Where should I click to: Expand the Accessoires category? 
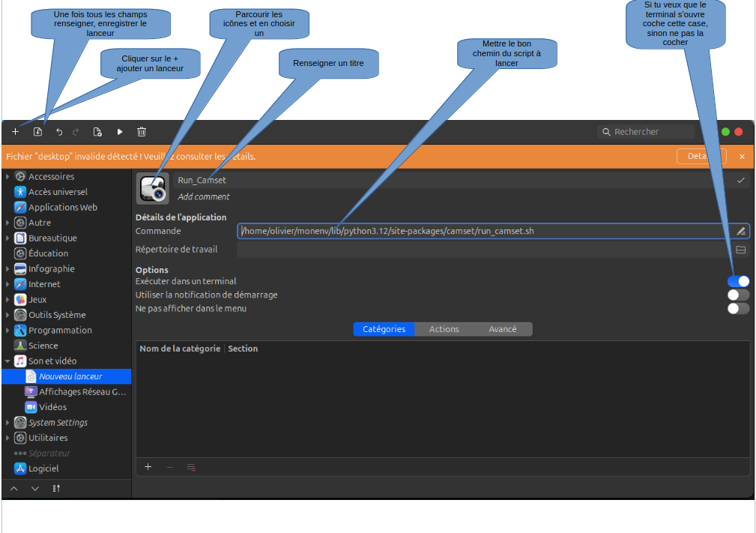7,176
